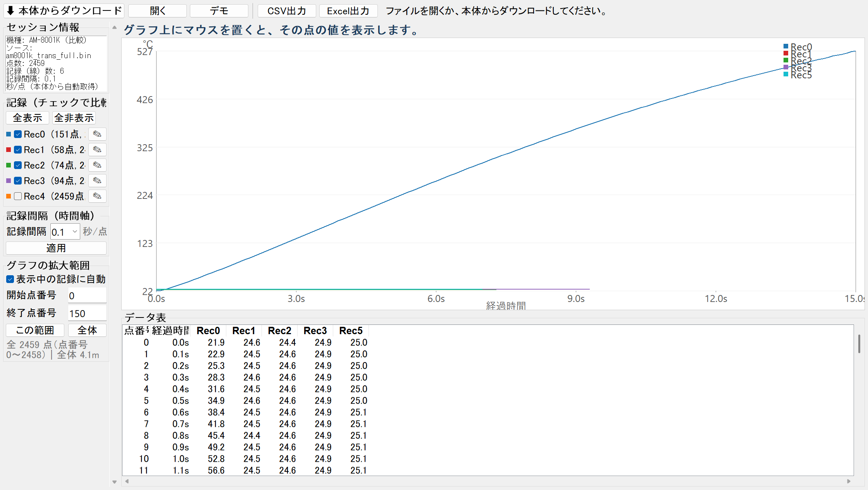The height and width of the screenshot is (490, 868).
Task: Click the pencil edit icon for Rec0
Action: pos(97,134)
